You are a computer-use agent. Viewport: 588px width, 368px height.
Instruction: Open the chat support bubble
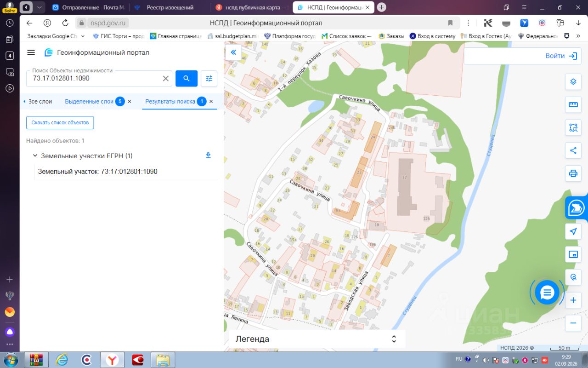click(x=547, y=292)
